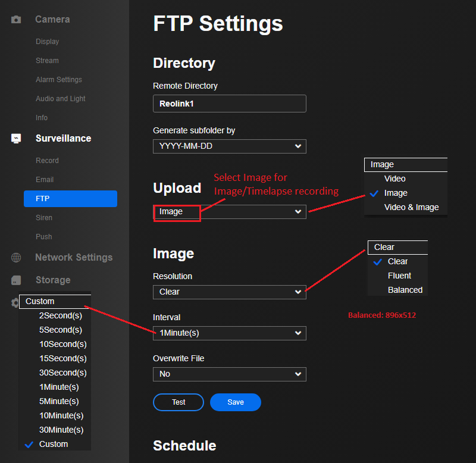Pick 30Second(s) from interval list
Viewport: 476px width, 463px height.
(62, 373)
